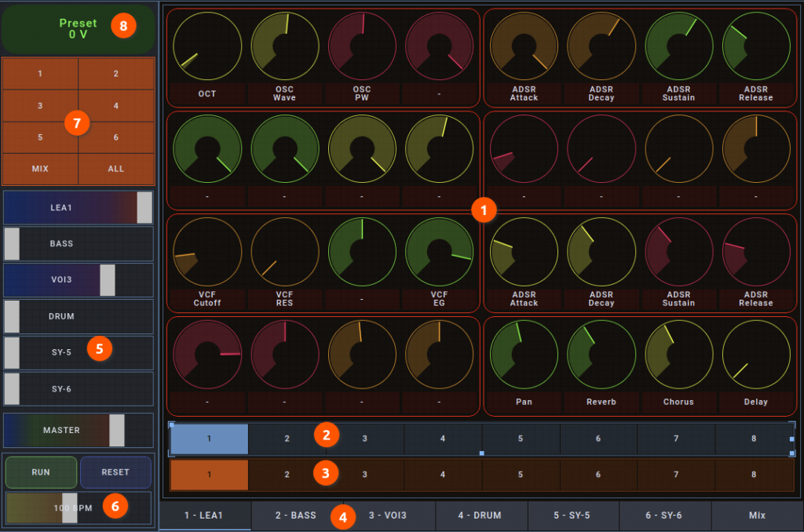
Task: Click the SY-5 volume slider
Action: [x=78, y=352]
